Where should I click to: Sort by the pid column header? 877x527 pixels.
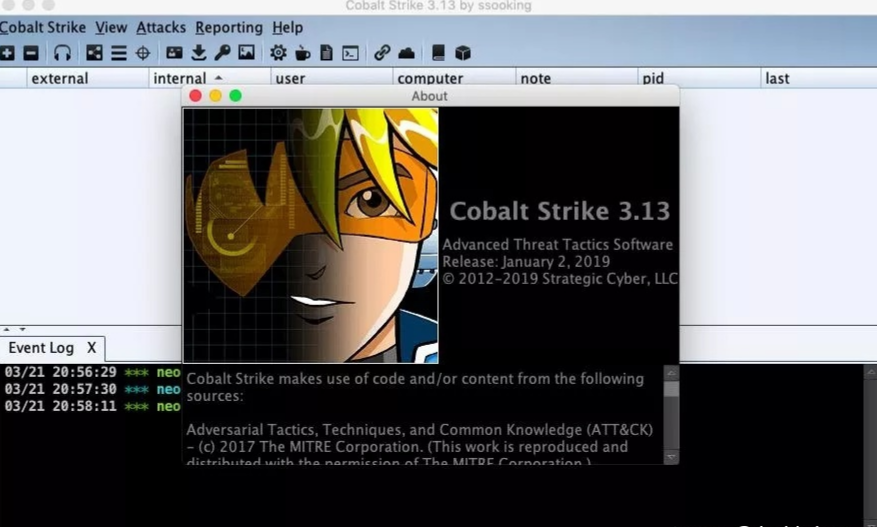tap(699, 78)
